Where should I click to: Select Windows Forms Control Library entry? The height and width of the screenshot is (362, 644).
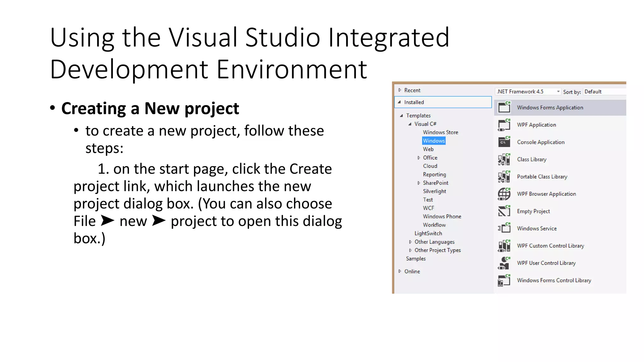coord(554,280)
